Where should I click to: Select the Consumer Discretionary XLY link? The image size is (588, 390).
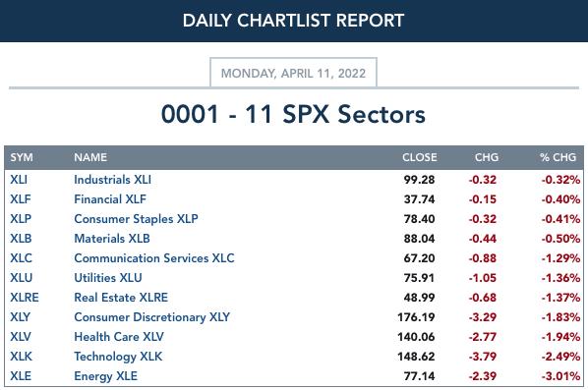tap(151, 317)
